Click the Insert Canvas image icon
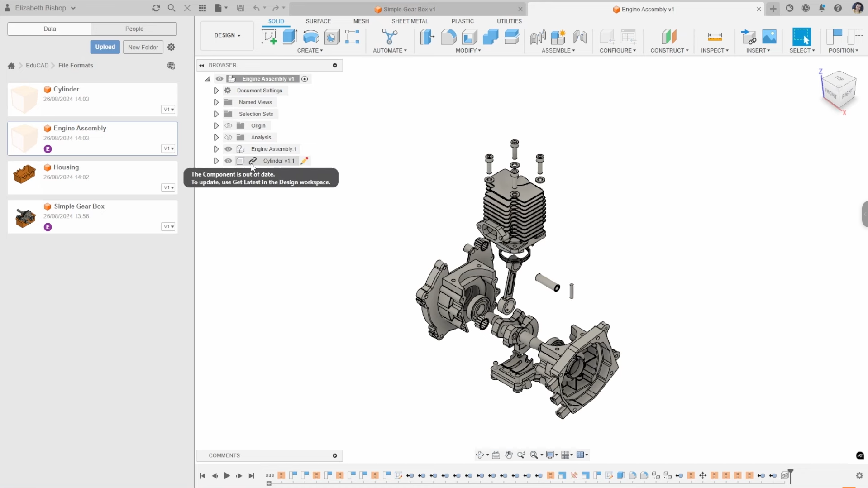Image resolution: width=868 pixels, height=488 pixels. pos(769,37)
